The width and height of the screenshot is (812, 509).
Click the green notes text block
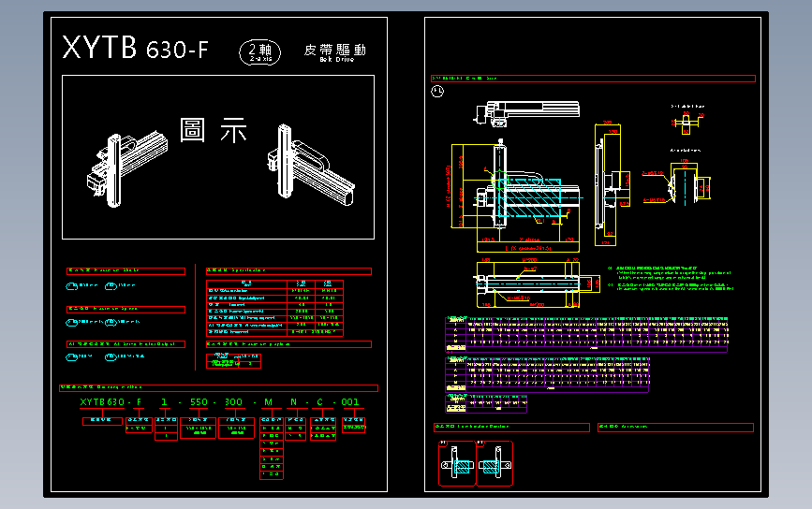(672, 279)
